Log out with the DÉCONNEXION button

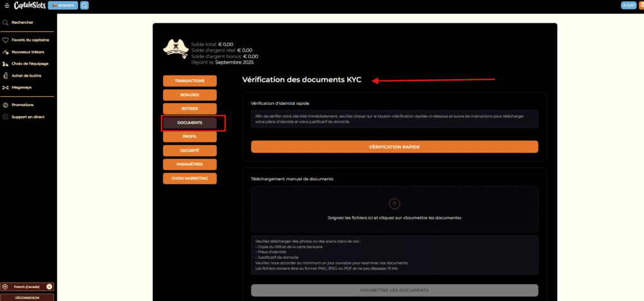pyautogui.click(x=27, y=298)
